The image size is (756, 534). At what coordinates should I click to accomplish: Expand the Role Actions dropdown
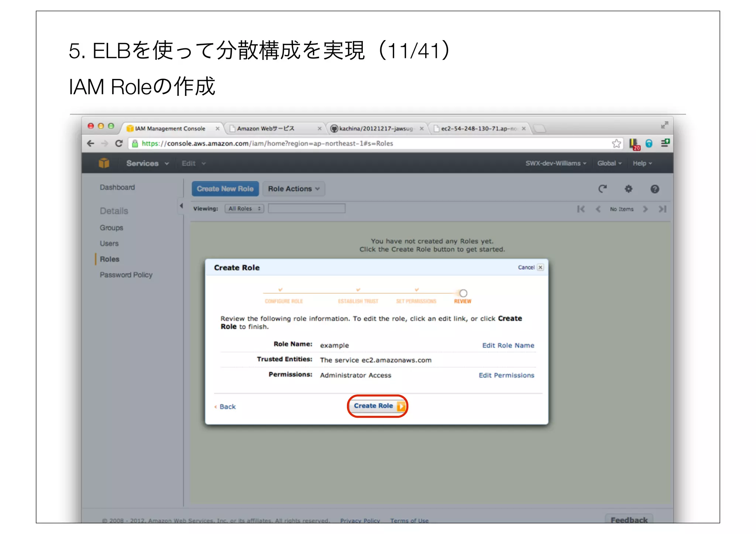[294, 189]
